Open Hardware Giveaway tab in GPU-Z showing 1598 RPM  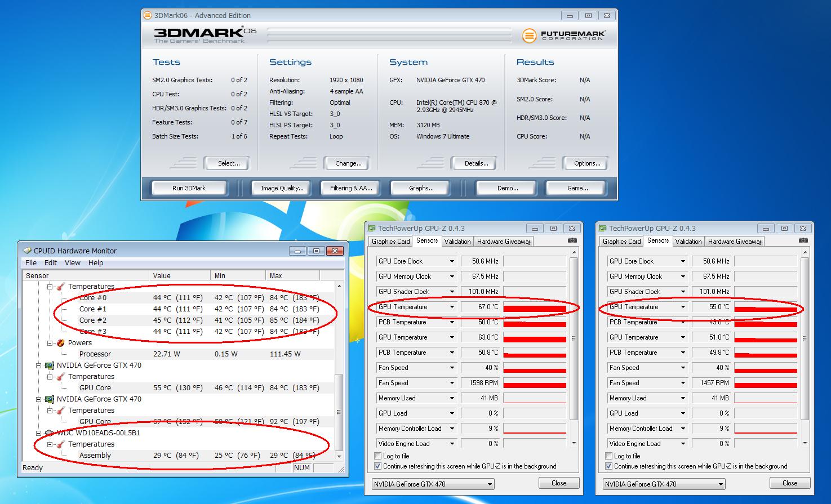504,242
